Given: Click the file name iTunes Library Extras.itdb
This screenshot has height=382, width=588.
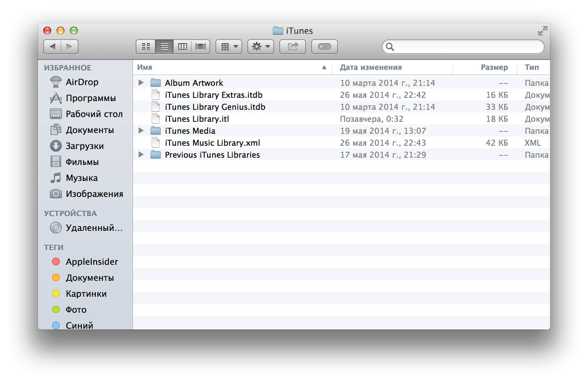Looking at the screenshot, I should (x=214, y=95).
